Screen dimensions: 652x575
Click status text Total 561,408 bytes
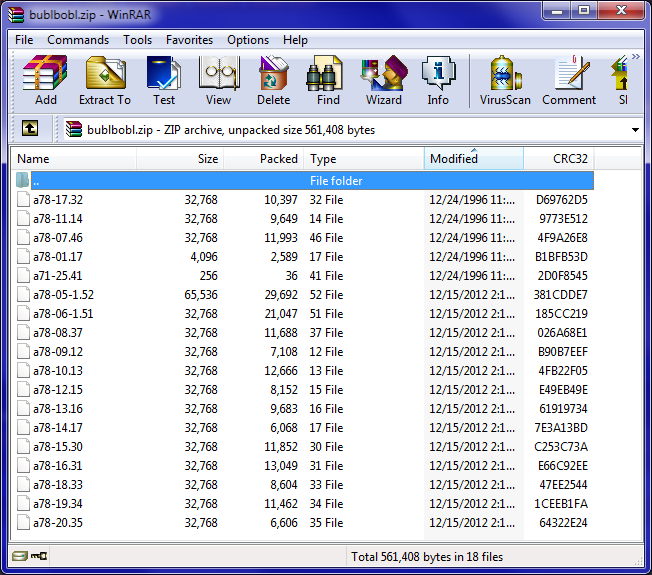[x=427, y=556]
